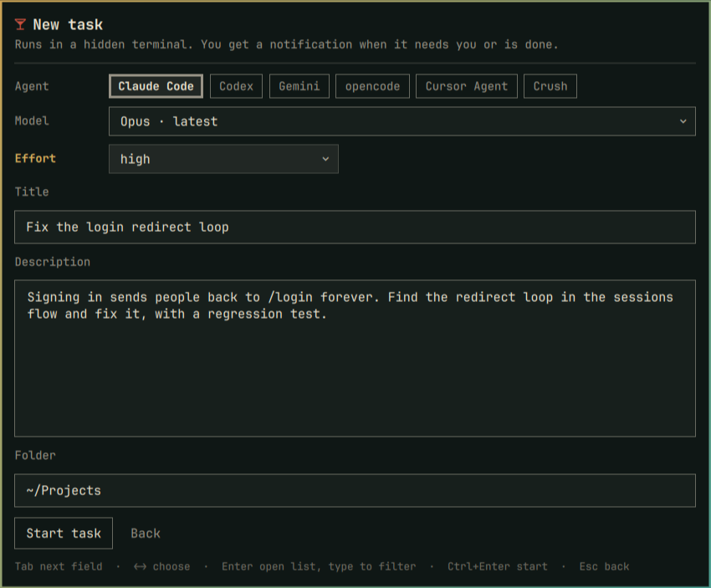Click the red cocktail glass icon beside New task

20,24
